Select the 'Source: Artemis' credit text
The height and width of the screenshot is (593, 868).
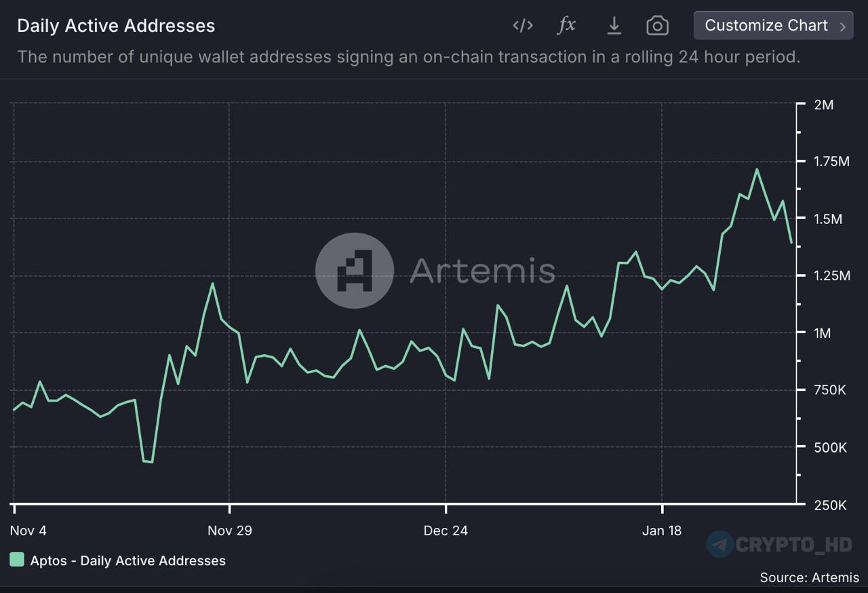click(810, 577)
